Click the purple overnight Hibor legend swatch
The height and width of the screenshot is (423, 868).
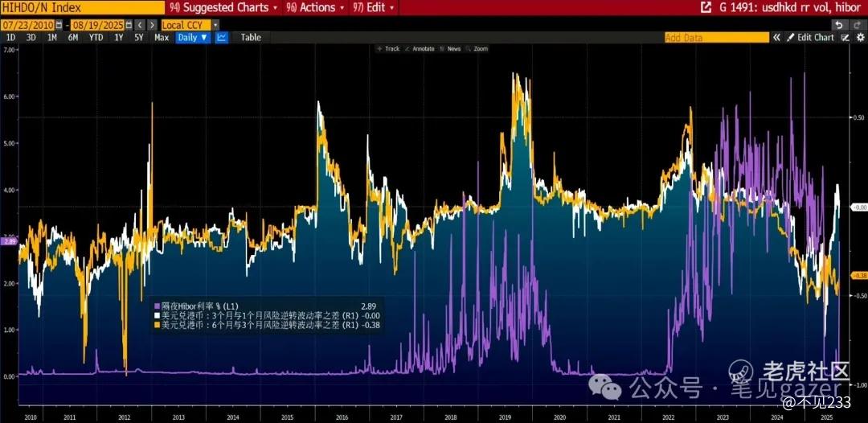pos(158,306)
